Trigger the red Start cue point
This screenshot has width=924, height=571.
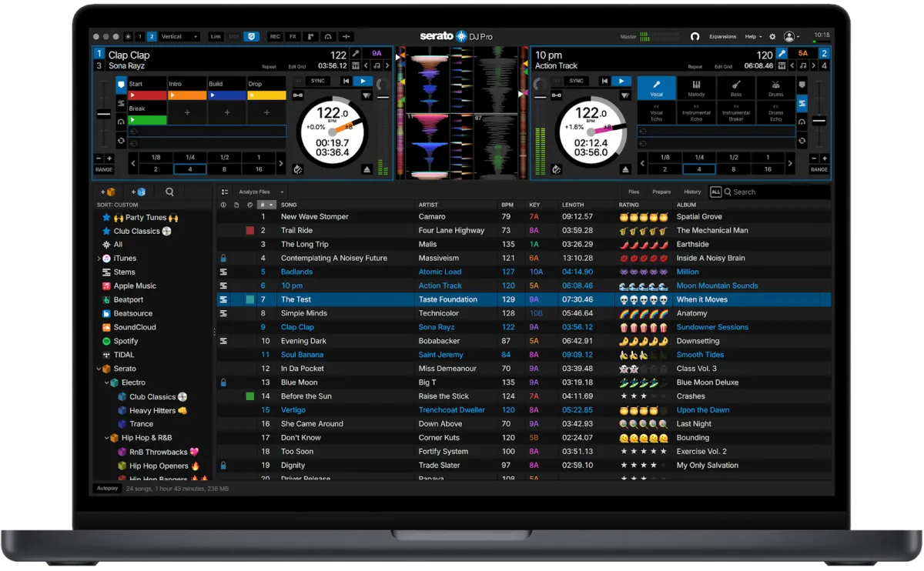coord(147,95)
